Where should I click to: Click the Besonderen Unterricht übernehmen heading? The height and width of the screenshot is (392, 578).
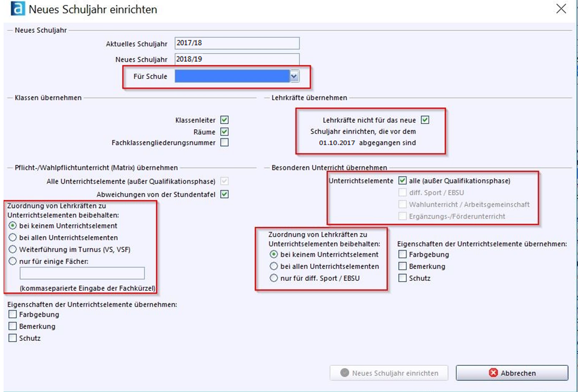point(329,167)
